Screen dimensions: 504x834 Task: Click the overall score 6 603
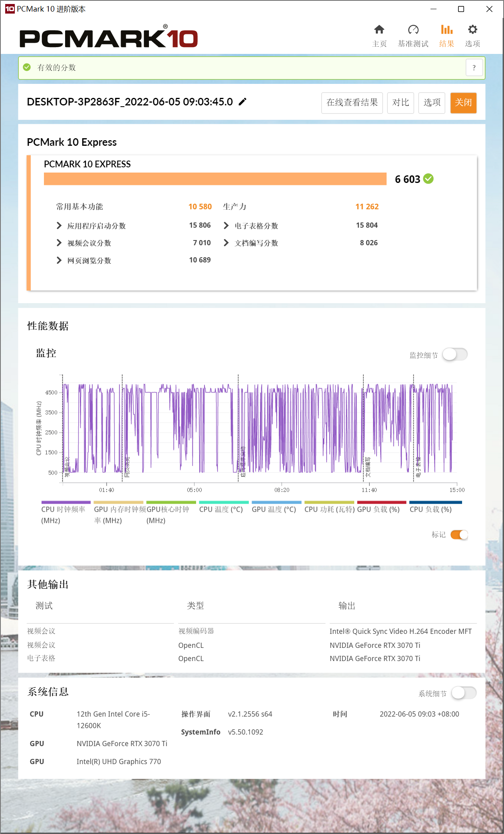407,179
